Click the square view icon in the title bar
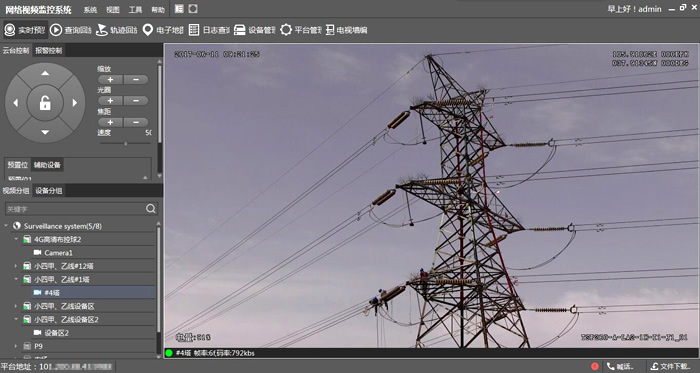 pos(193,8)
